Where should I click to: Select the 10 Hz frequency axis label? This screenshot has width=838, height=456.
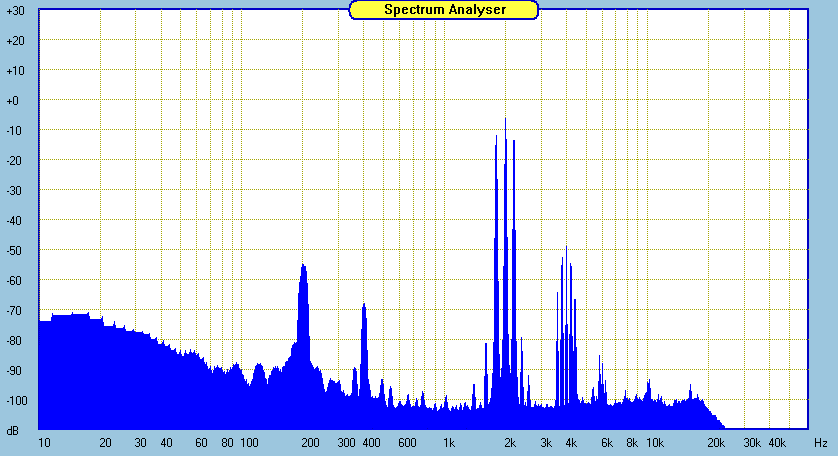pyautogui.click(x=44, y=442)
